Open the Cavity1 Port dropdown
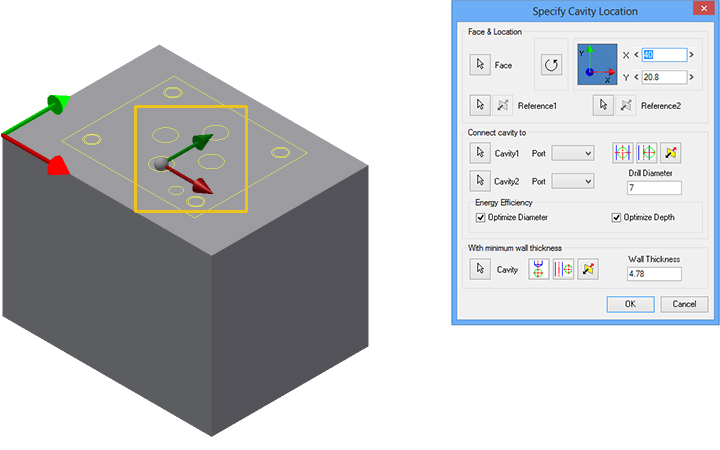The height and width of the screenshot is (450, 720). click(x=573, y=153)
